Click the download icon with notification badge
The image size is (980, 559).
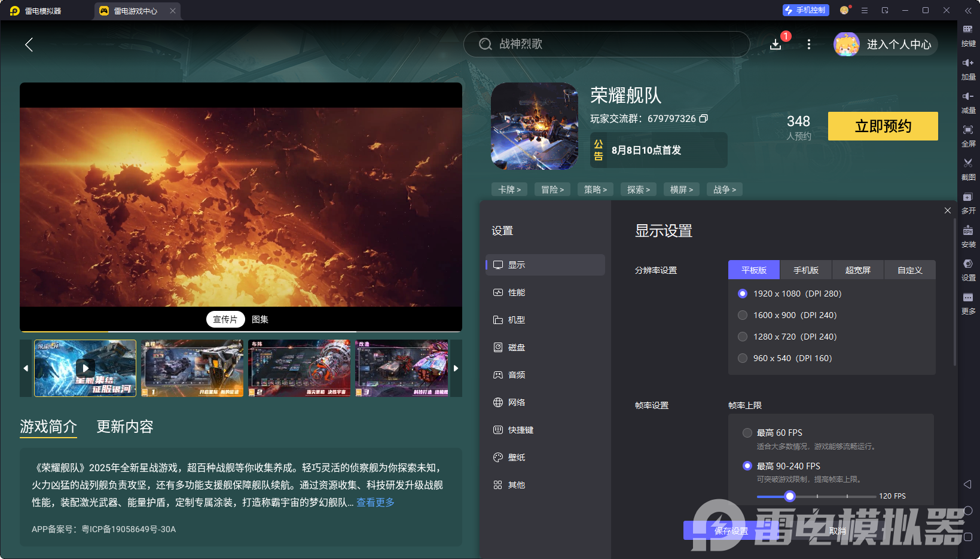776,44
